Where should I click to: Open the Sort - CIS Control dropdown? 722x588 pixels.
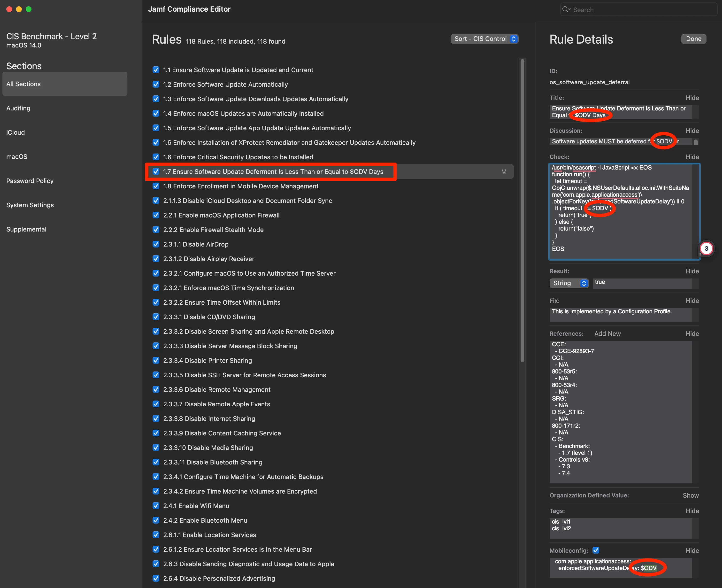[484, 39]
